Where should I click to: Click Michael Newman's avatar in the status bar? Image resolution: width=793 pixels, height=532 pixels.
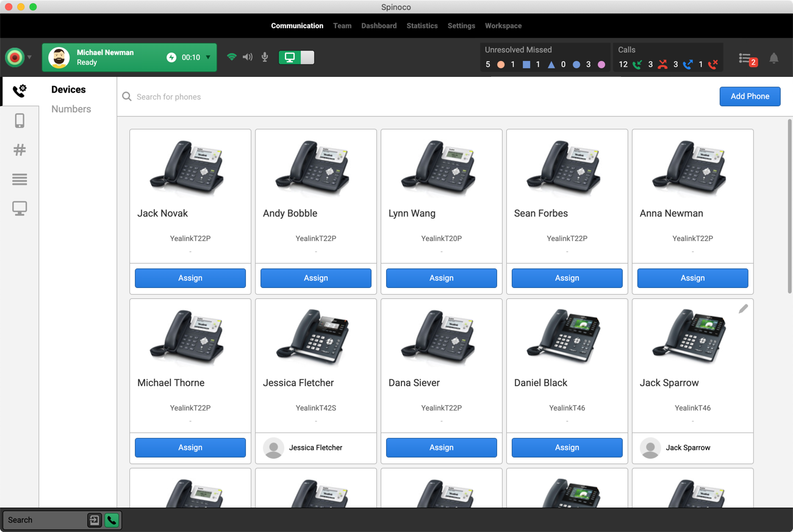59,57
